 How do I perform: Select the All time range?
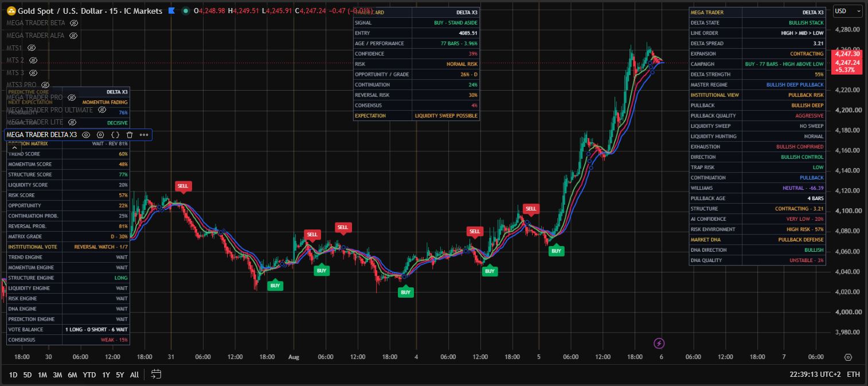(x=134, y=375)
